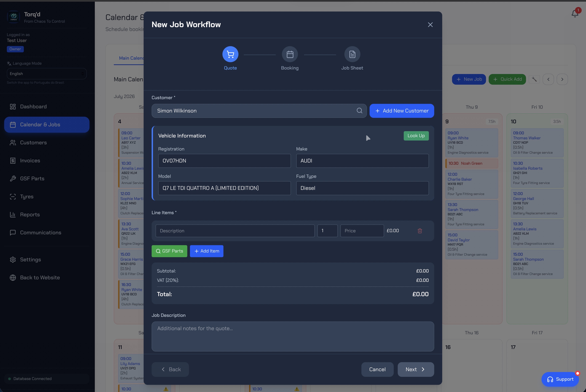Image resolution: width=586 pixels, height=392 pixels.
Task: Open Isabella Roberts 10:30 job
Action: [x=537, y=173]
